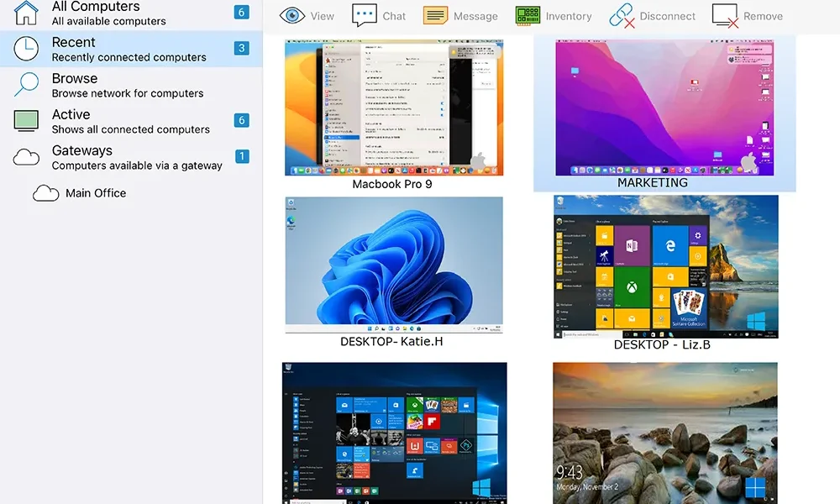Click the Recent clock icon
The width and height of the screenshot is (840, 504).
coord(27,50)
